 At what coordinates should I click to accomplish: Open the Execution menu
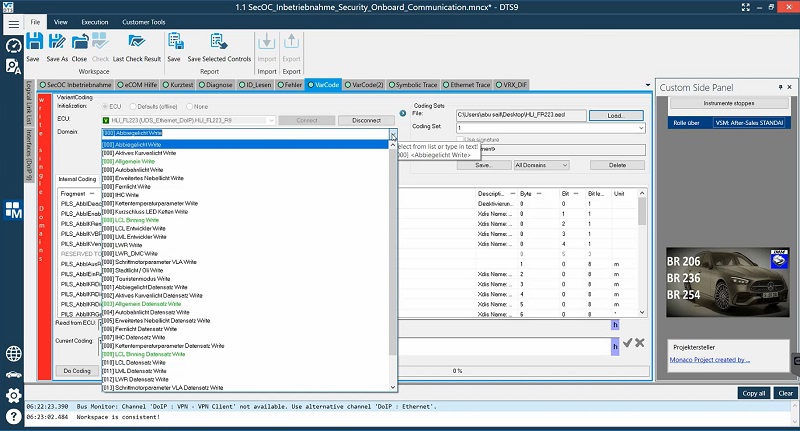click(x=94, y=21)
